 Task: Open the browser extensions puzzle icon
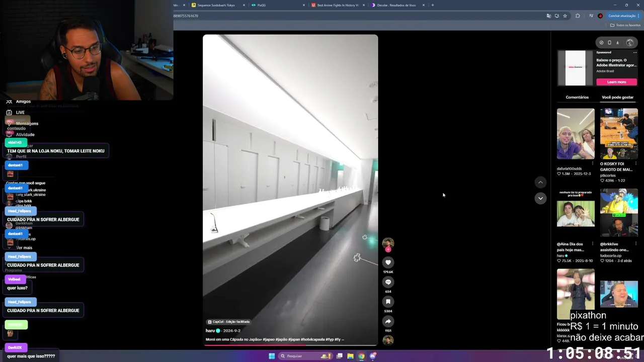click(578, 16)
